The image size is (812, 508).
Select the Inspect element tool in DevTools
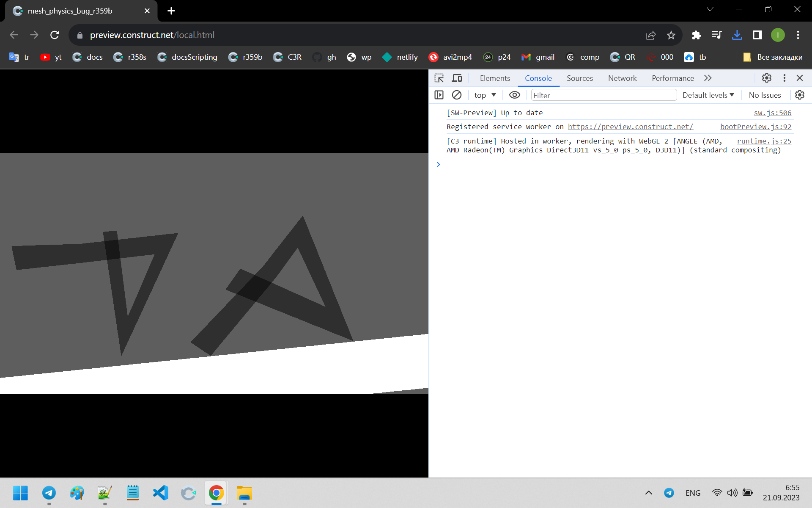(x=439, y=78)
